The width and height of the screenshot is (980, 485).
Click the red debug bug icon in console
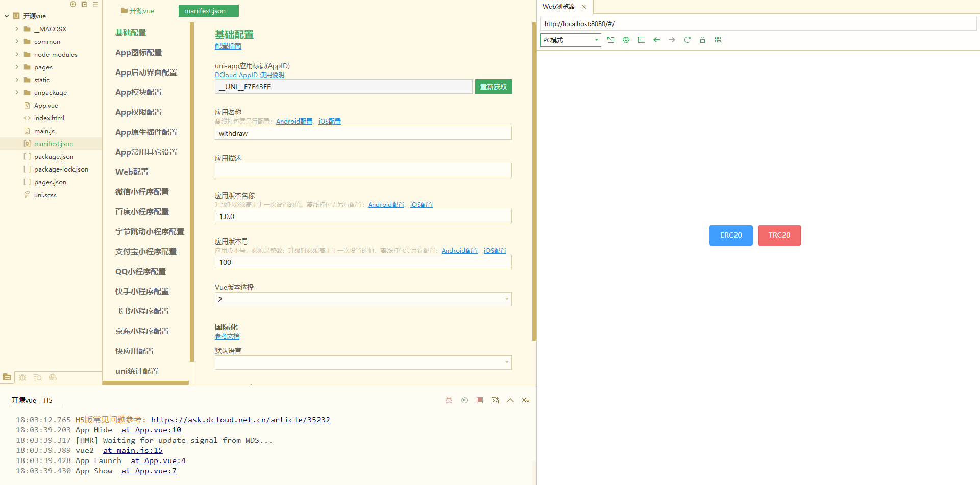(x=449, y=400)
